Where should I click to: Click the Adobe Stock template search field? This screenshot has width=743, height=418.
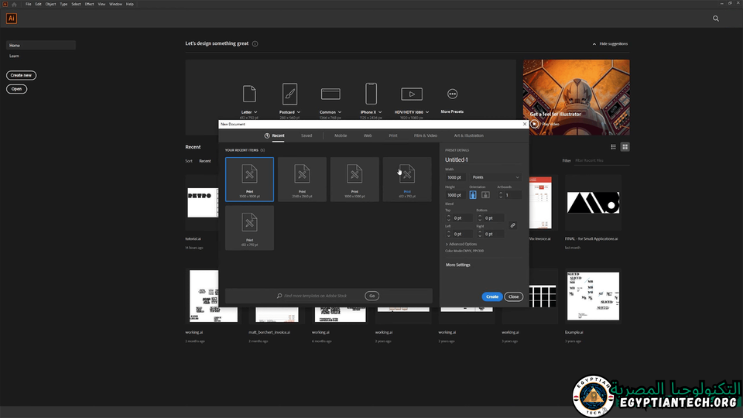point(315,296)
